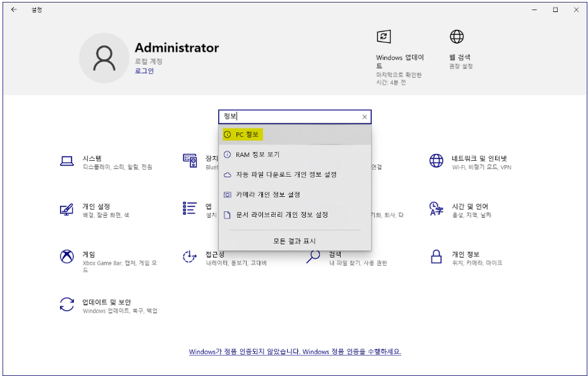Click info icon beside PC 정보
This screenshot has height=376, width=588.
click(x=227, y=134)
